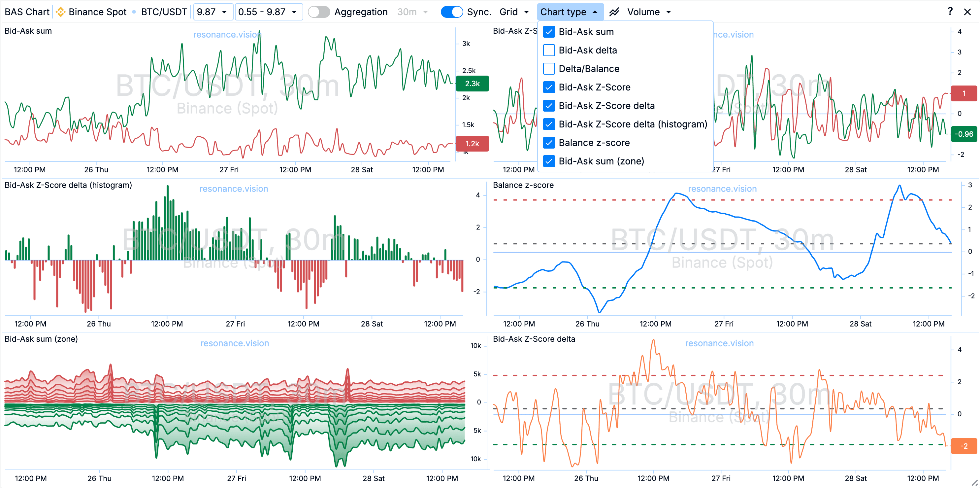Collapse the Chart type menu

point(570,12)
